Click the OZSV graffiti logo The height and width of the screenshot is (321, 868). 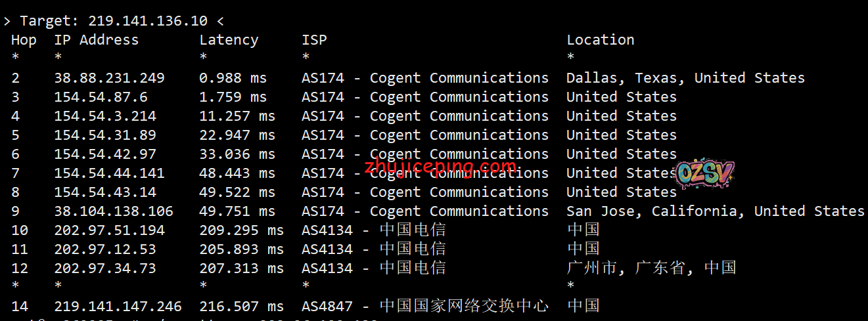pyautogui.click(x=704, y=173)
